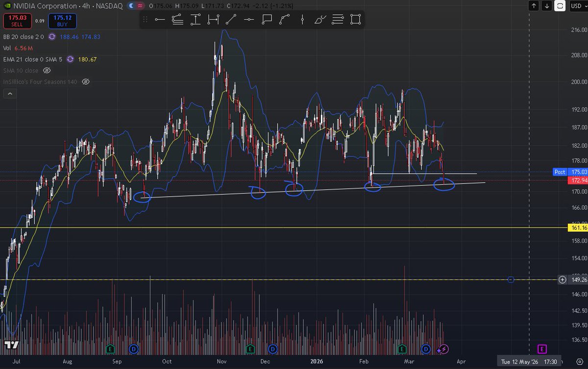The height and width of the screenshot is (369, 588).
Task: Click the yellow 180.67 EMA value
Action: [87, 59]
